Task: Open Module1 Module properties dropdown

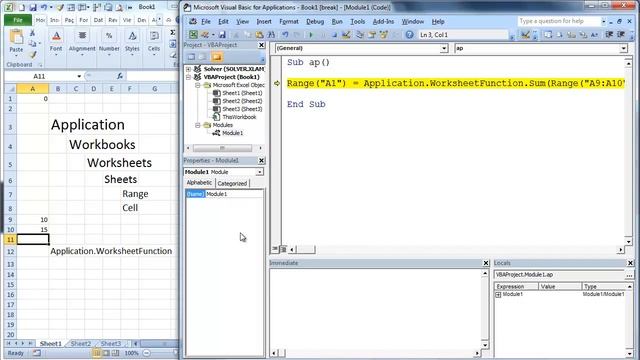Action: 259,172
